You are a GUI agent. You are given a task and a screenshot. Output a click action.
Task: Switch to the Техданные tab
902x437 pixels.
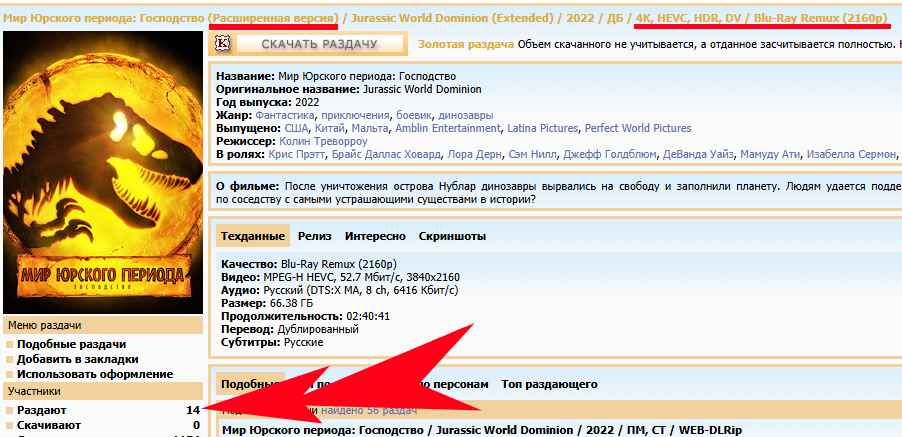[253, 236]
